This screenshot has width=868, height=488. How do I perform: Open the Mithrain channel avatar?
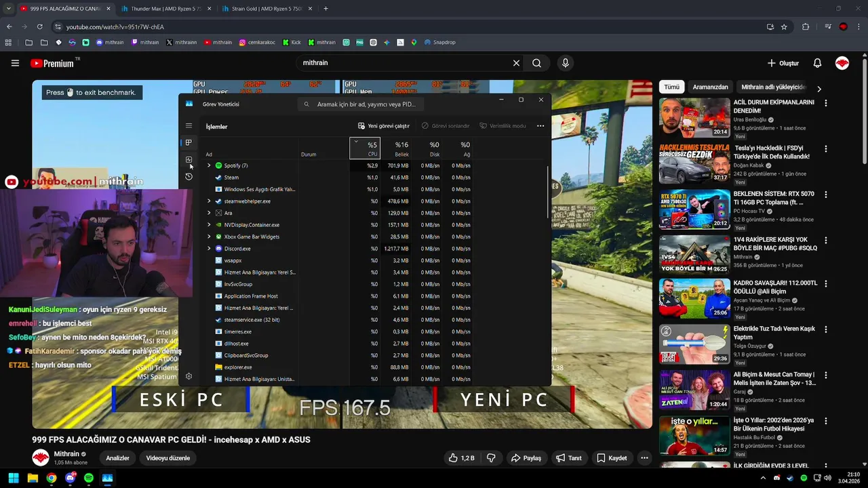41,458
